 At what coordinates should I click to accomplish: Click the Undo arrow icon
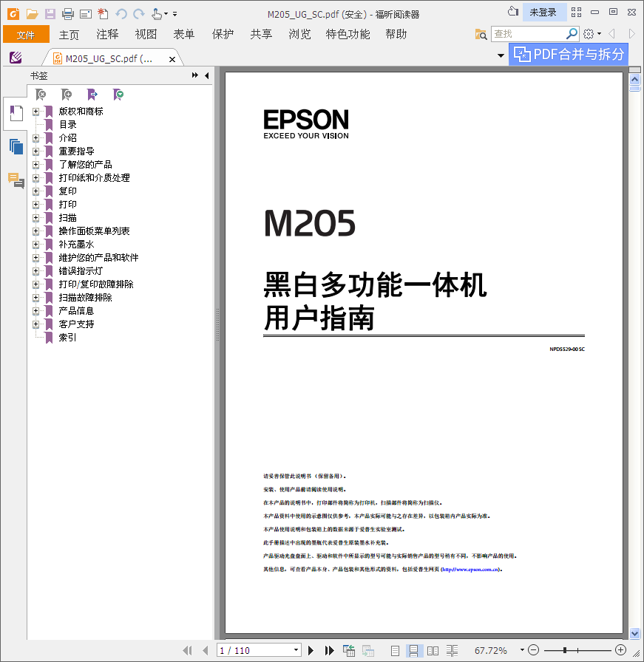pos(121,14)
